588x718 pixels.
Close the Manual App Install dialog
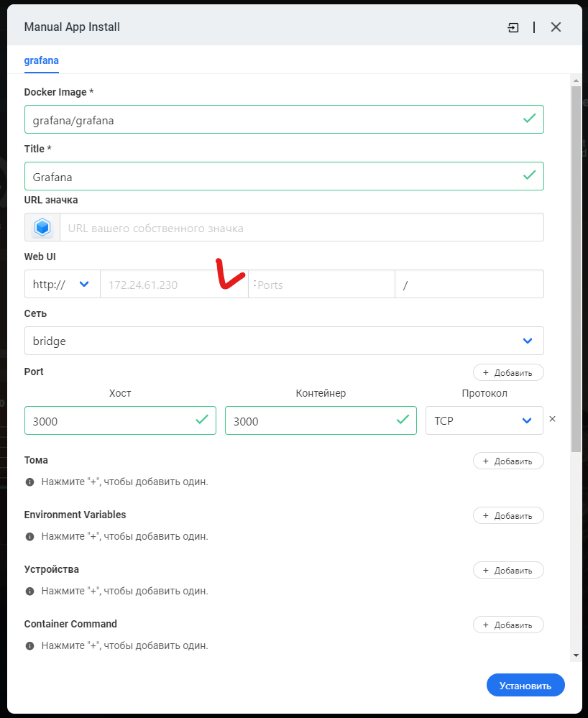click(x=556, y=27)
